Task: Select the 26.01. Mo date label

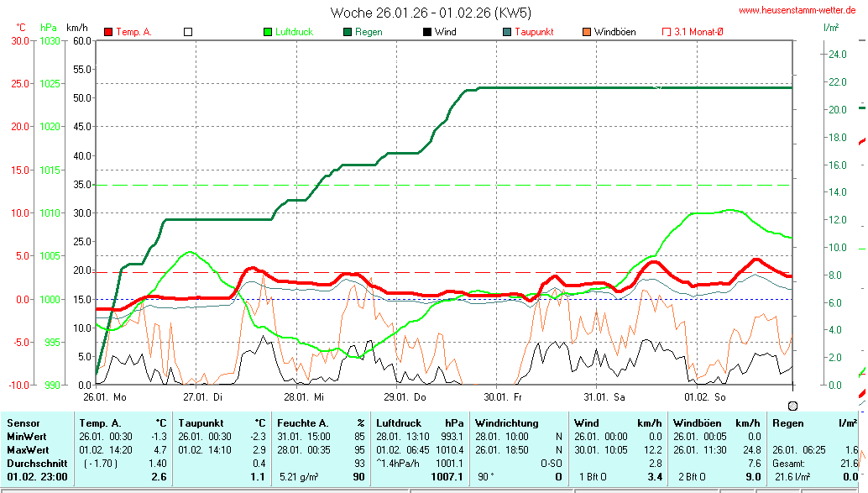Action: pyautogui.click(x=105, y=396)
